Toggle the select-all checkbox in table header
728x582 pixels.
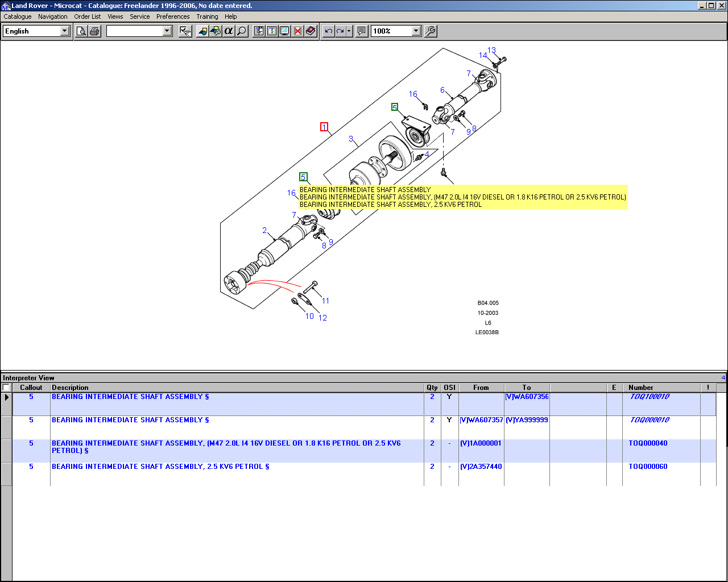point(6,388)
